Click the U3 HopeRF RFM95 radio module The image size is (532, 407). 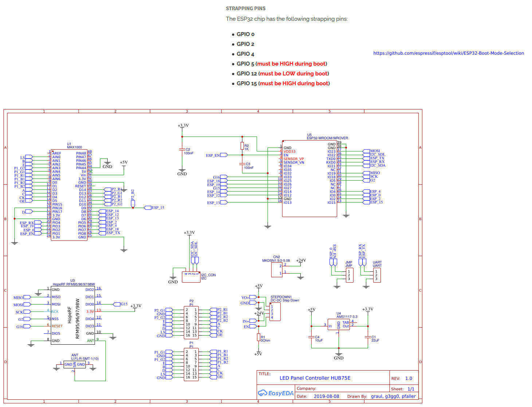click(73, 315)
